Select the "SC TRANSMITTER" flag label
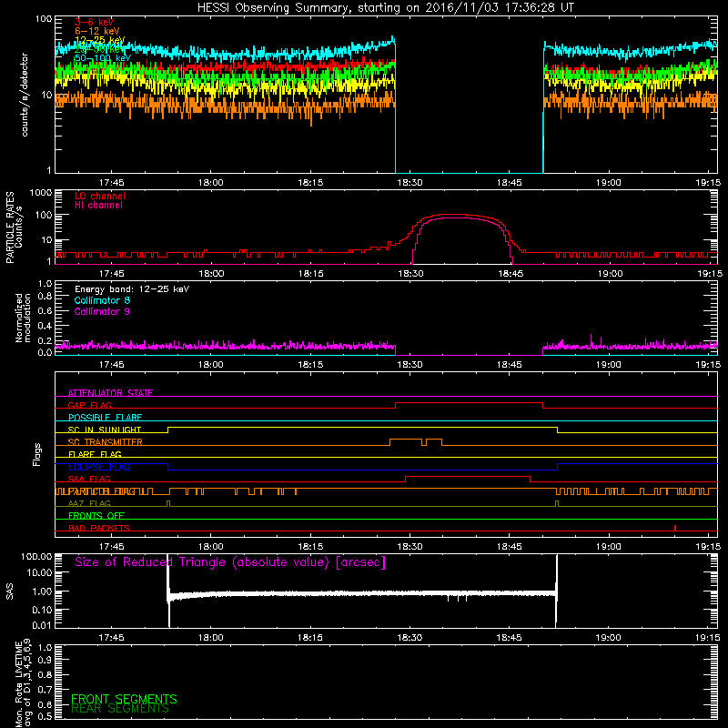 coord(105,442)
